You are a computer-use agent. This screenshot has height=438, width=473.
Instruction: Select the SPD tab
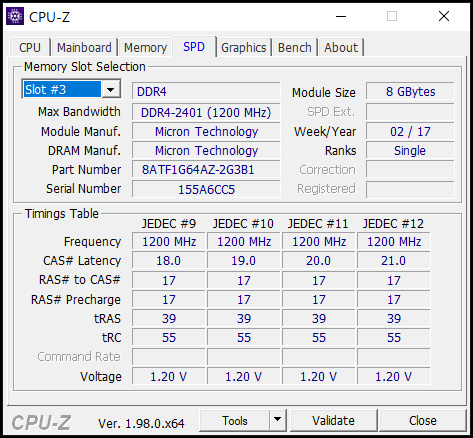(x=194, y=47)
